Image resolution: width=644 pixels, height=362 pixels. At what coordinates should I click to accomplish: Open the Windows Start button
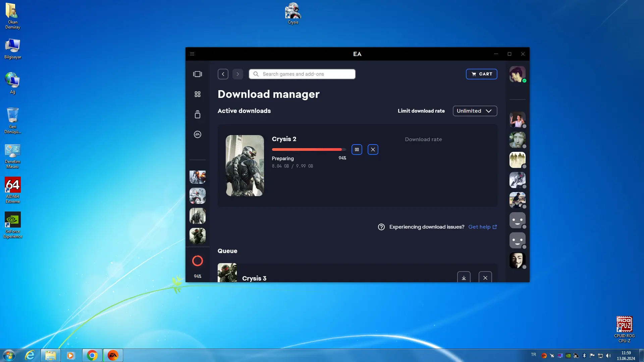click(9, 355)
